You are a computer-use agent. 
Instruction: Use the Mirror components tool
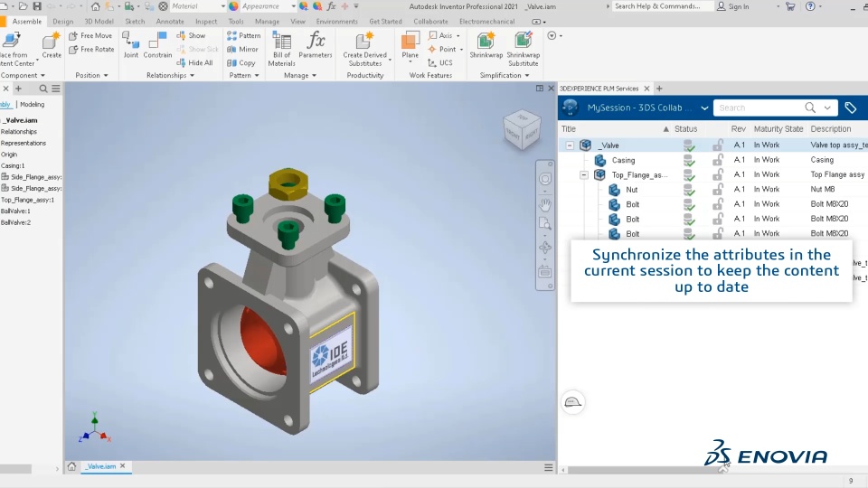242,49
